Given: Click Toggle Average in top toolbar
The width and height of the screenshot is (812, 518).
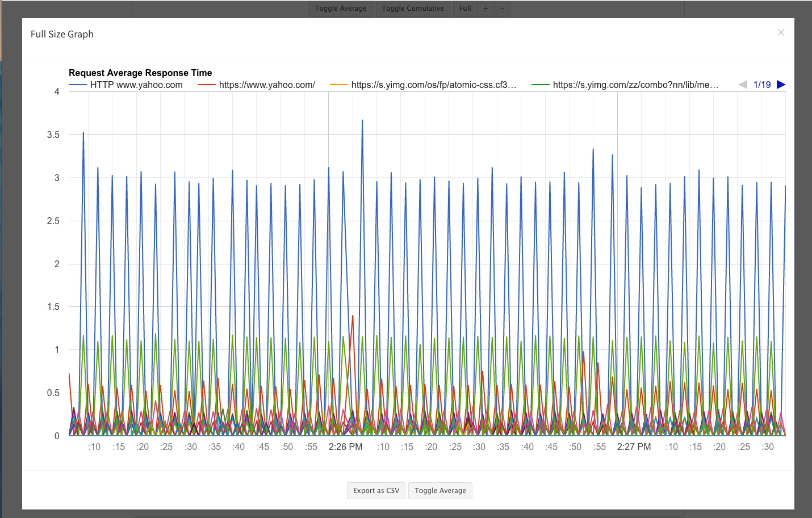Looking at the screenshot, I should tap(341, 9).
